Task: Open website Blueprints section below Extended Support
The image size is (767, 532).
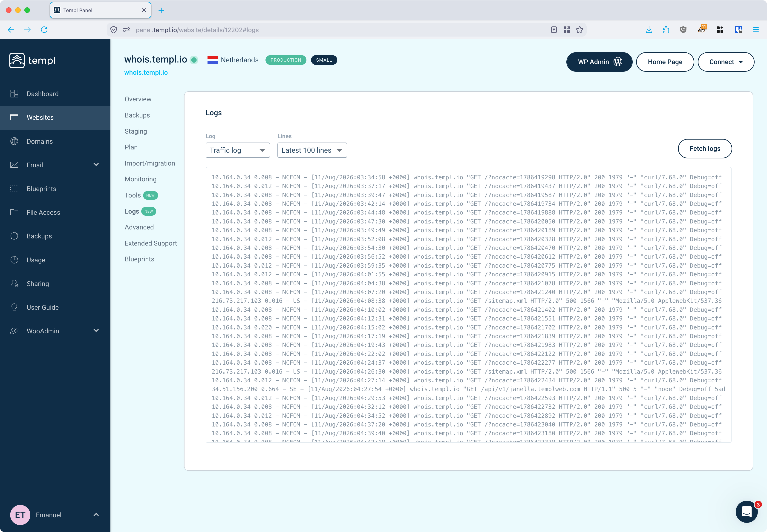Action: tap(139, 259)
